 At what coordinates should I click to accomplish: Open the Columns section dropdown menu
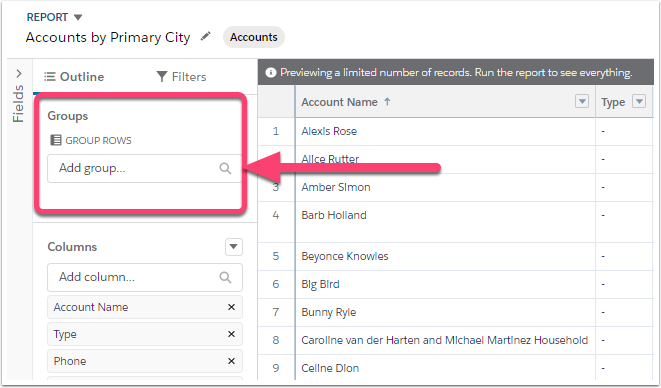[234, 247]
